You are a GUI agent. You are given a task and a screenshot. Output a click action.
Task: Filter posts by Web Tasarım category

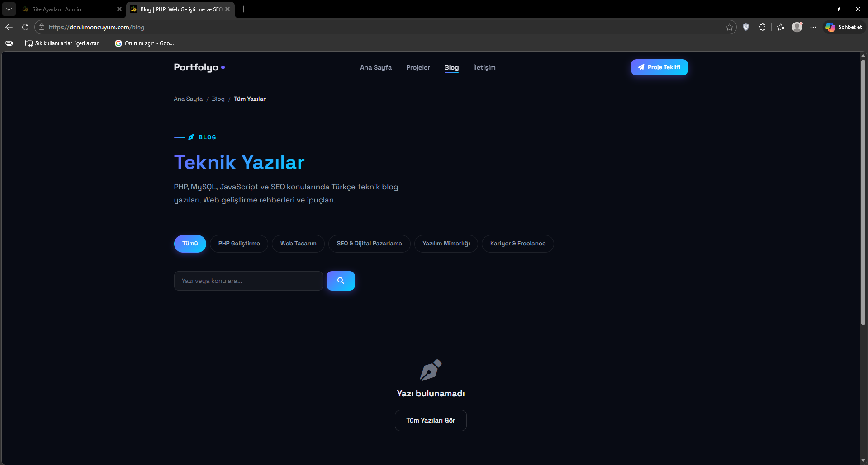pos(298,244)
